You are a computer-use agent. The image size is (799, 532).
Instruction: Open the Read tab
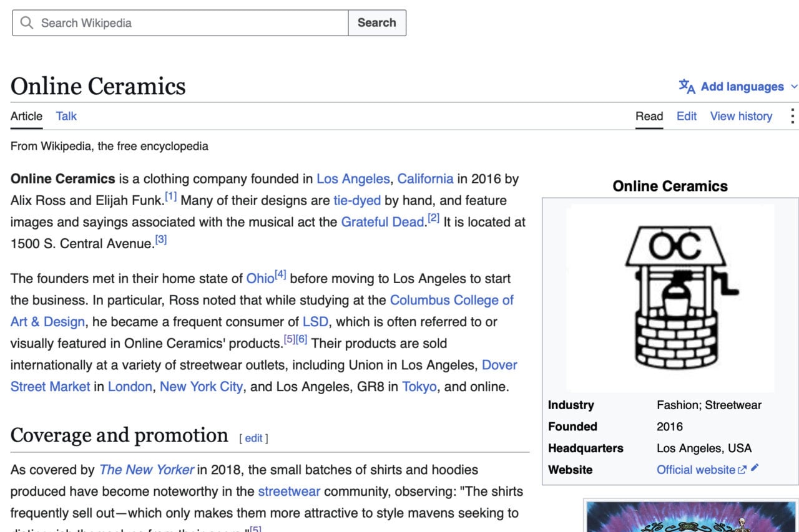649,116
